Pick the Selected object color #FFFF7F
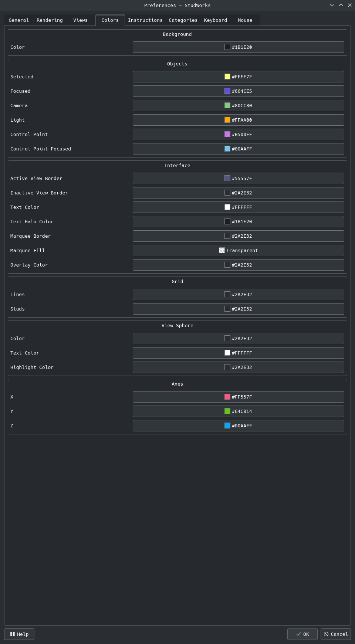Screen dimensions: 355x644 (239, 77)
